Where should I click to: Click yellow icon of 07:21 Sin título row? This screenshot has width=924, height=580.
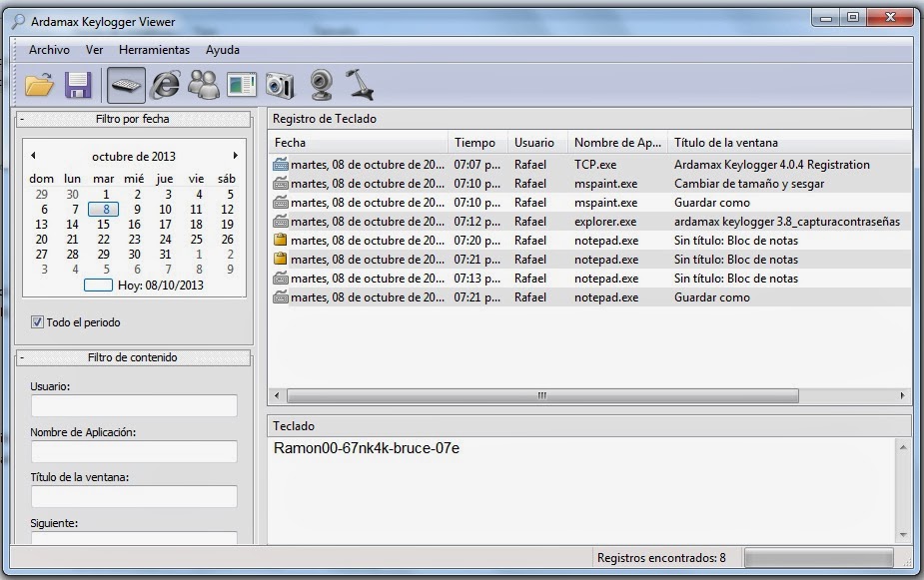[x=281, y=260]
